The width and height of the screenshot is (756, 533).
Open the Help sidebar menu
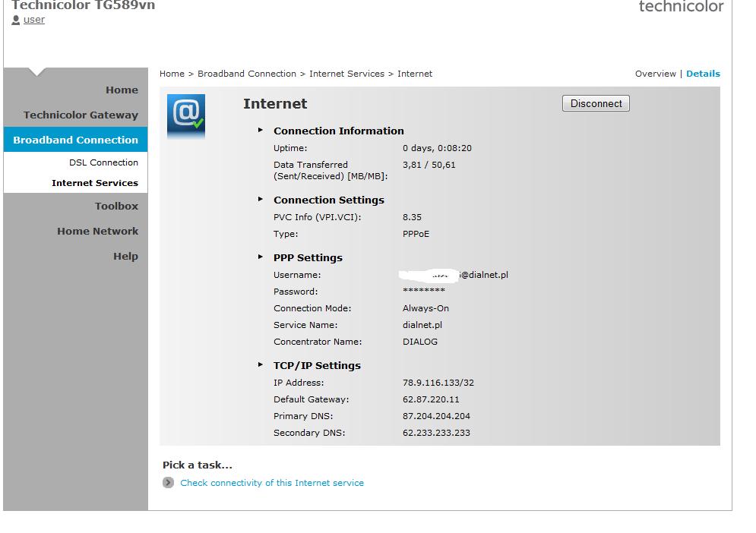tap(126, 257)
